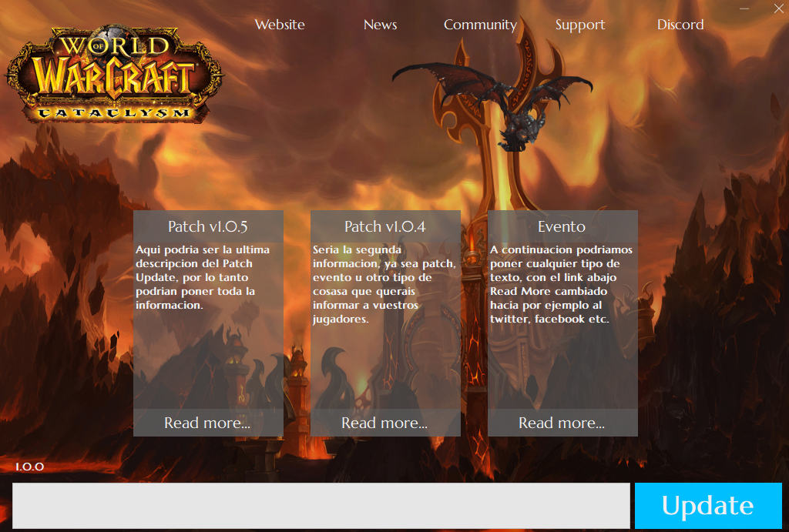This screenshot has height=532, width=789.
Task: Click the blue Update button
Action: pyautogui.click(x=708, y=505)
